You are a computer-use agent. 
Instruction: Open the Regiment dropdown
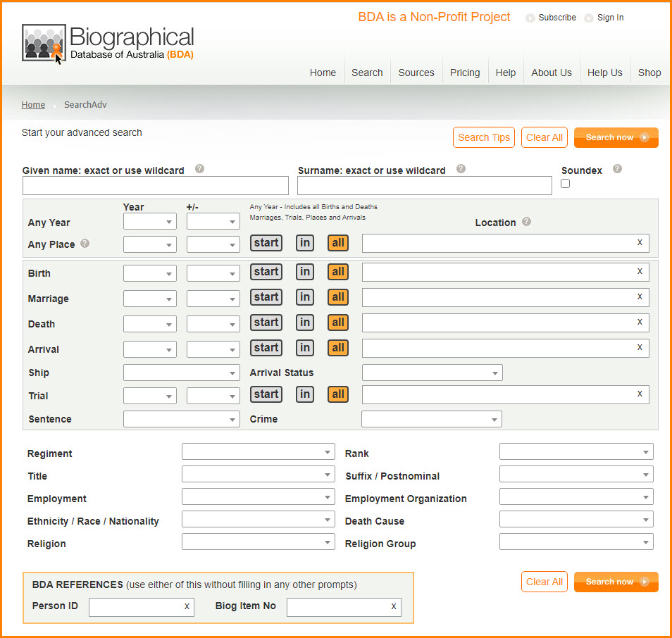tap(258, 451)
